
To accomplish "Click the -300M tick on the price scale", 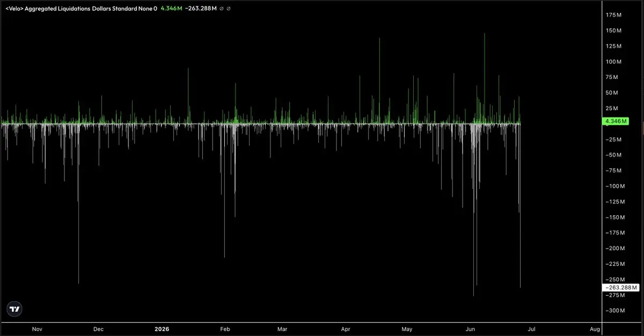I will [x=614, y=311].
